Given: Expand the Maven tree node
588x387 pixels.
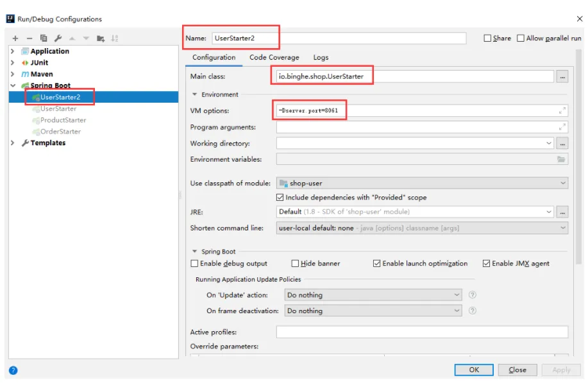Looking at the screenshot, I should [x=13, y=74].
